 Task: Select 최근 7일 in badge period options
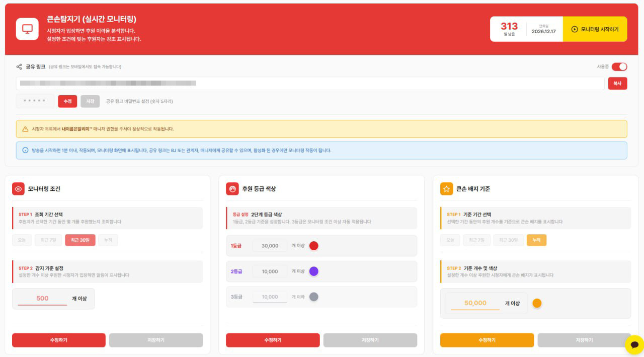click(476, 240)
